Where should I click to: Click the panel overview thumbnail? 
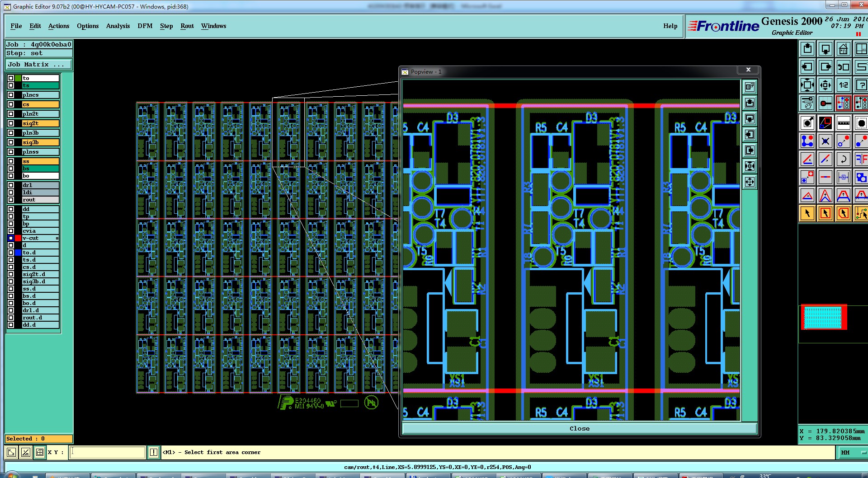(823, 317)
